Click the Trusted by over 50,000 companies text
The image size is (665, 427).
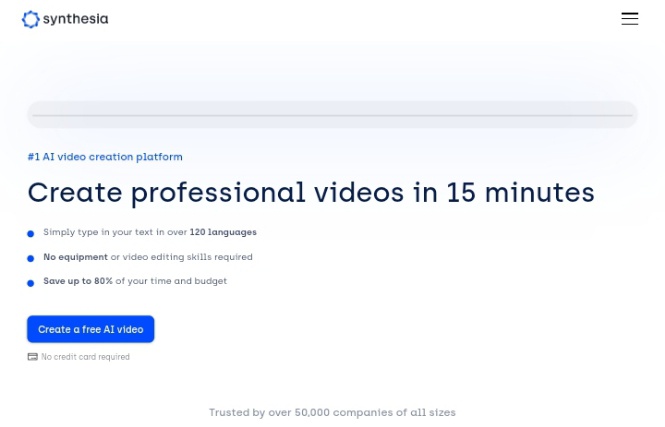point(332,413)
